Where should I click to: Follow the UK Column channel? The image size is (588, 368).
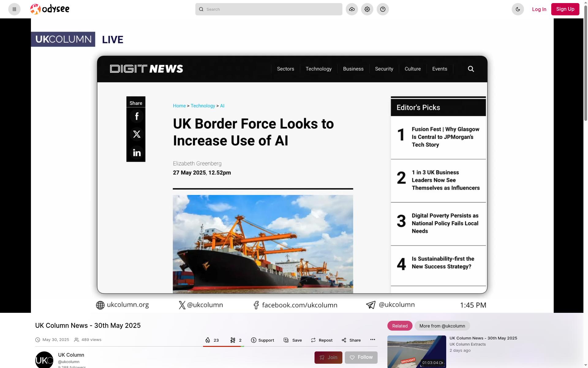tap(361, 358)
